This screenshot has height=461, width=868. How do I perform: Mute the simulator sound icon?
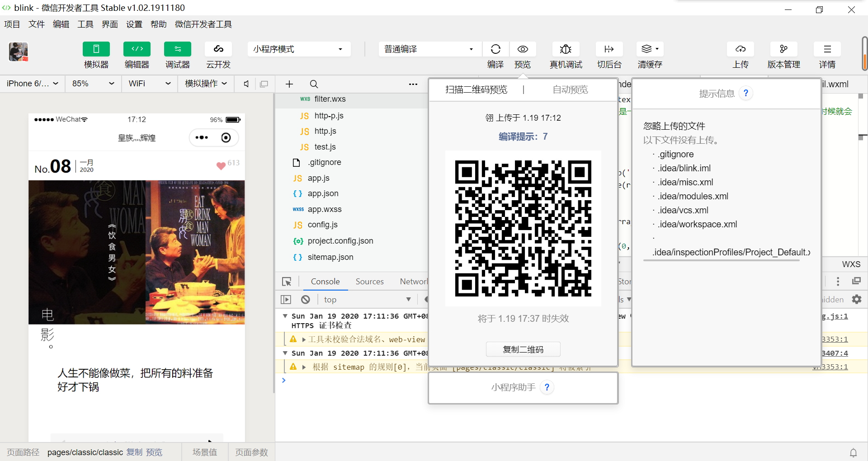tap(246, 84)
